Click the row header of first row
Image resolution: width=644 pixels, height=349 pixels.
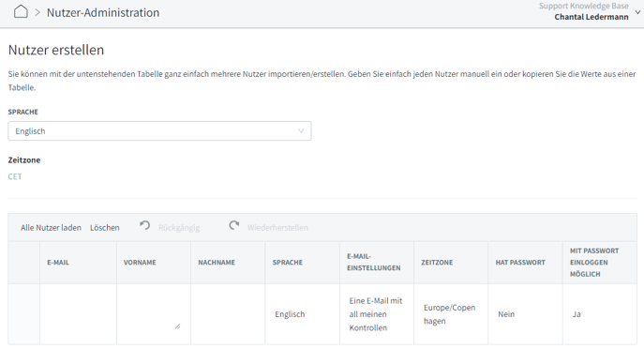(23, 314)
